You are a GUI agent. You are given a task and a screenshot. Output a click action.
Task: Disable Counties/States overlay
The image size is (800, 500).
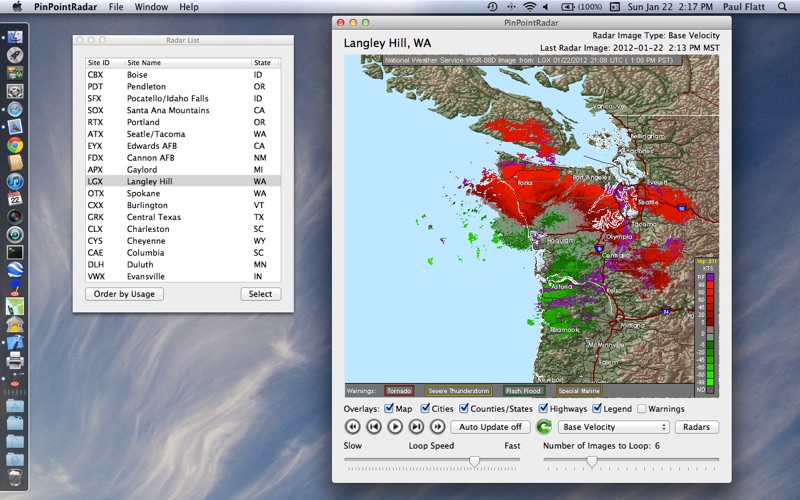click(464, 408)
